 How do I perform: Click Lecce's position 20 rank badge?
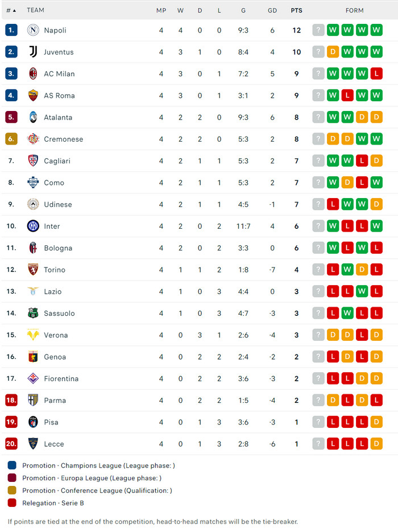tap(11, 444)
